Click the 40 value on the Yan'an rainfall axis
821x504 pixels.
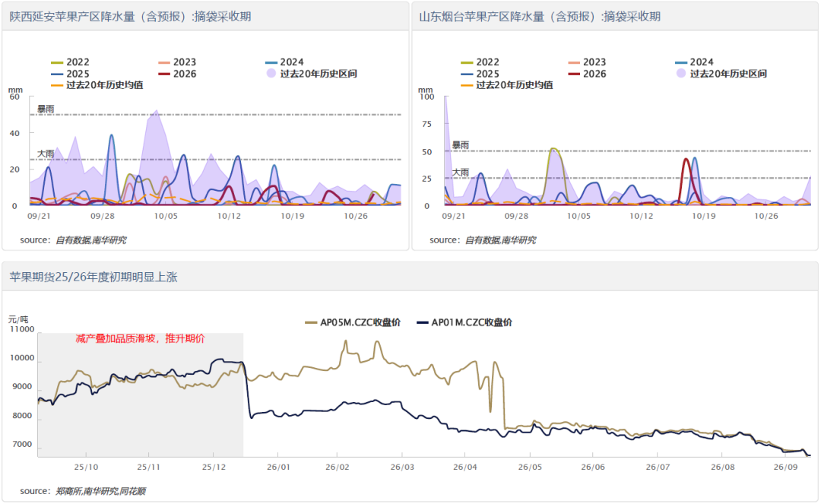(14, 133)
